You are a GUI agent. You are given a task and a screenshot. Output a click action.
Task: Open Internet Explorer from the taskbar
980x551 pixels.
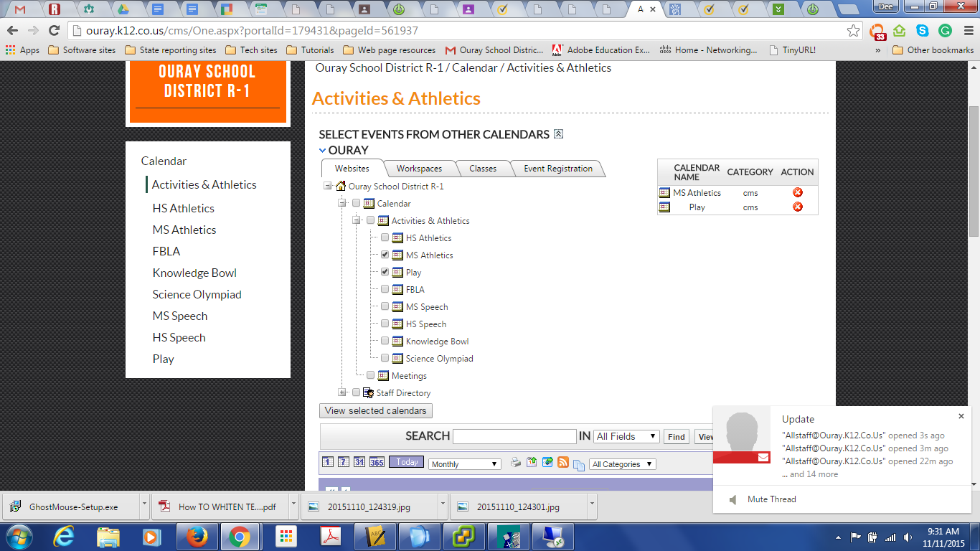pos(65,537)
